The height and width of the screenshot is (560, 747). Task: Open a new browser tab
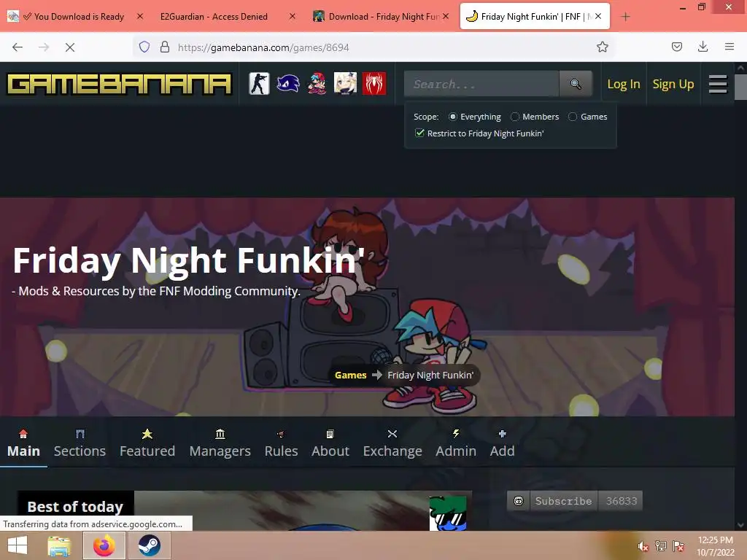(x=625, y=17)
